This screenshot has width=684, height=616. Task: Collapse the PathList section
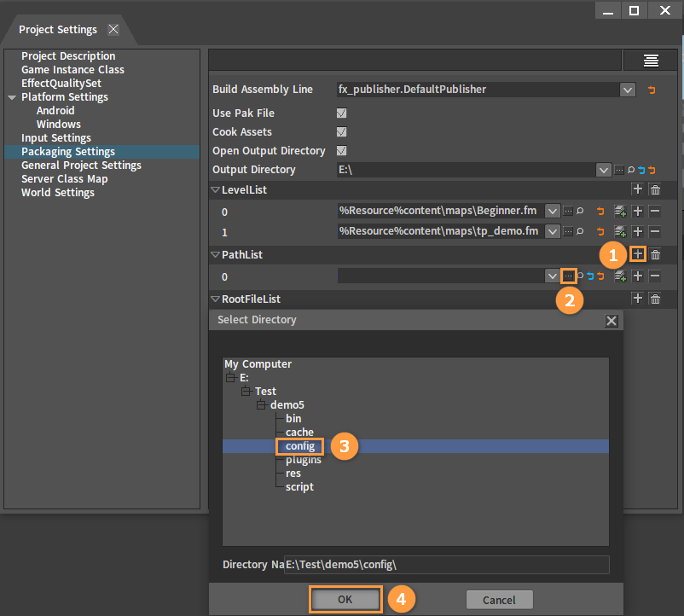click(215, 254)
